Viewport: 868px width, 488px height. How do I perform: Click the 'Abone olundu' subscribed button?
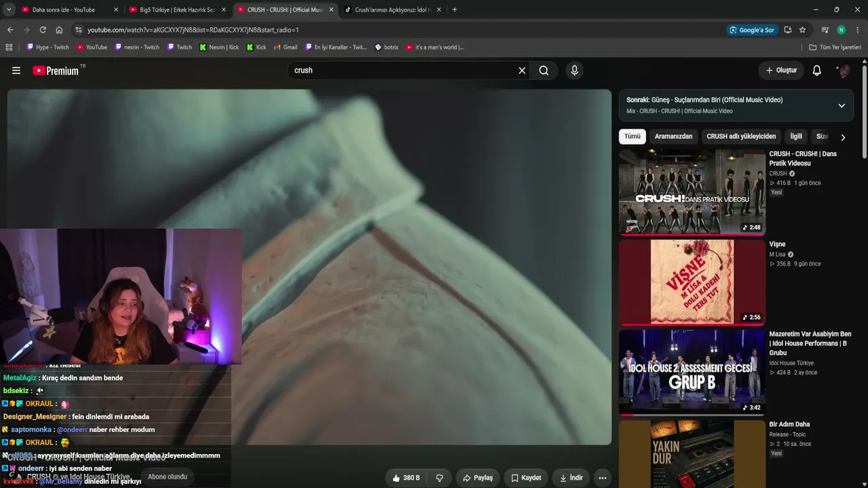tap(167, 477)
